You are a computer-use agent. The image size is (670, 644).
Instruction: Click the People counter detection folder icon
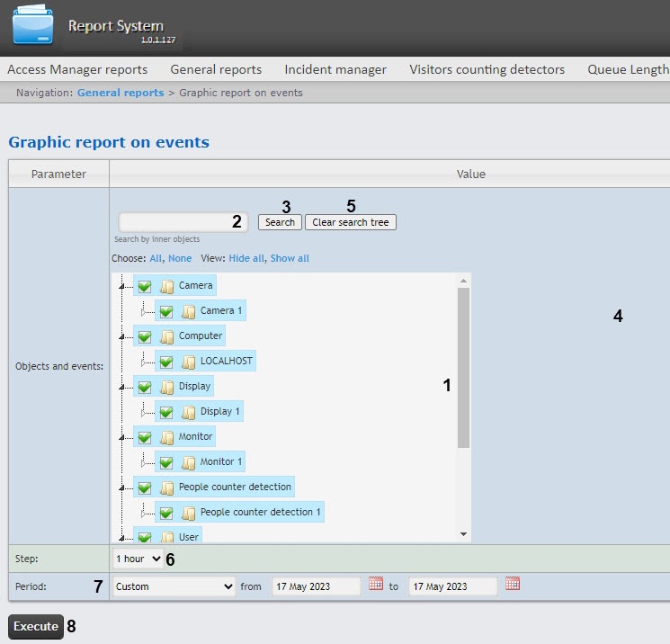tap(167, 487)
